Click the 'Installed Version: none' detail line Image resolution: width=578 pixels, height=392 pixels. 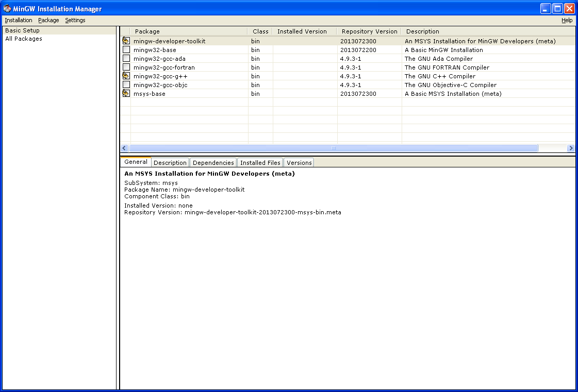(x=158, y=206)
